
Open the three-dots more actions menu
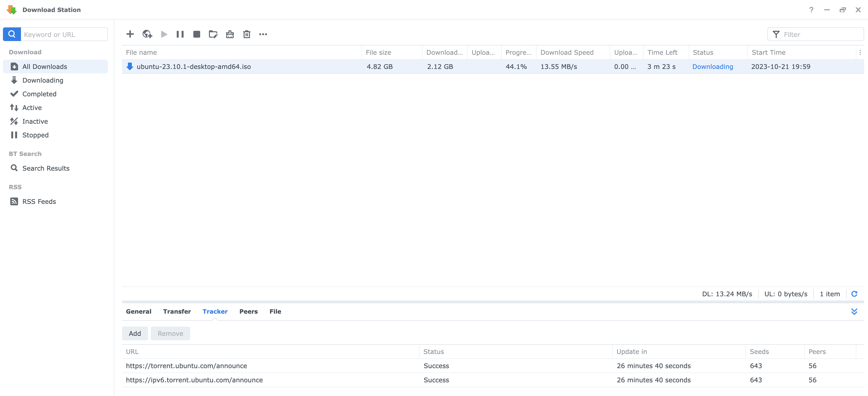point(263,34)
